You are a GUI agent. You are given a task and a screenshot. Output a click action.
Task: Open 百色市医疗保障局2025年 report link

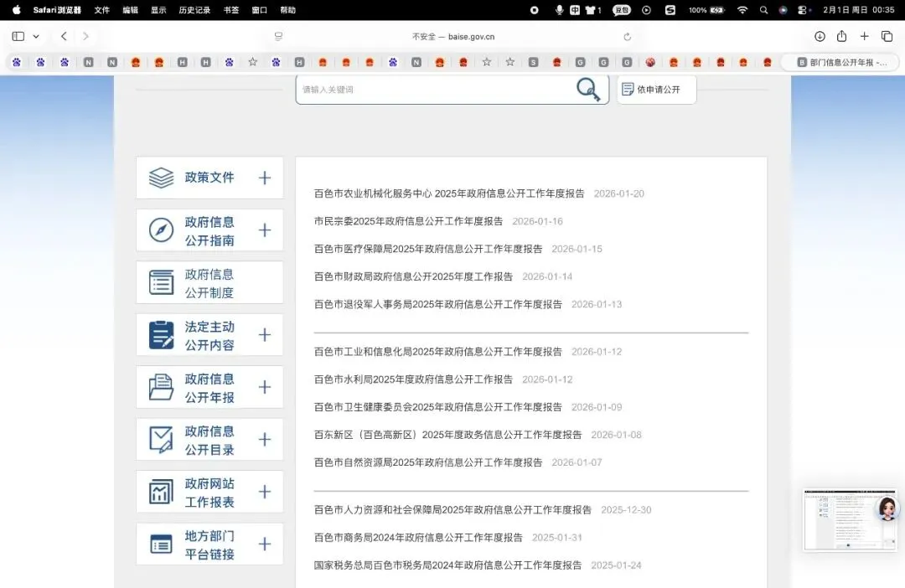point(427,249)
